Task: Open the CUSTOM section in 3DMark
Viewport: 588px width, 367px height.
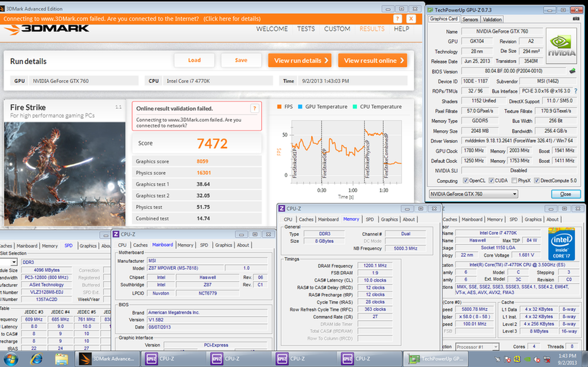Action: [x=337, y=29]
